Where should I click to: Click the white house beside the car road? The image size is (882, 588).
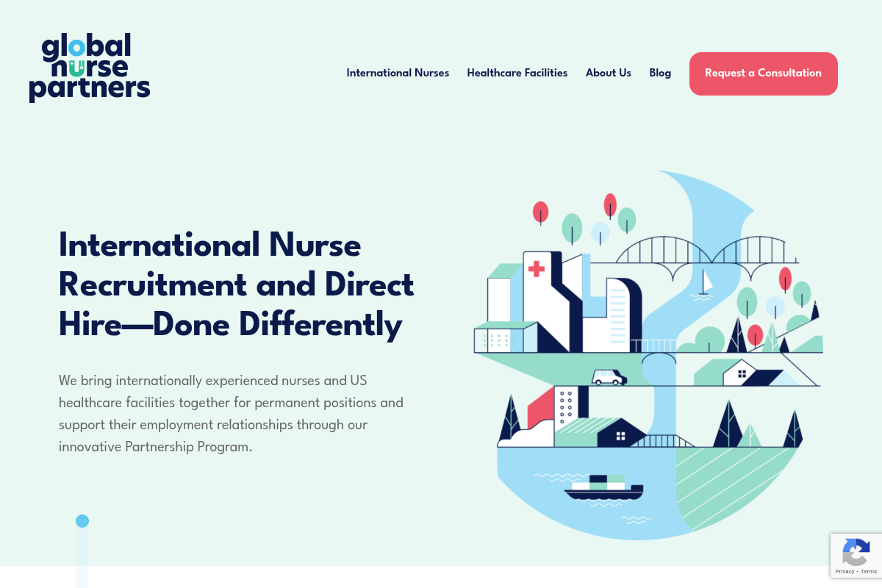739,374
